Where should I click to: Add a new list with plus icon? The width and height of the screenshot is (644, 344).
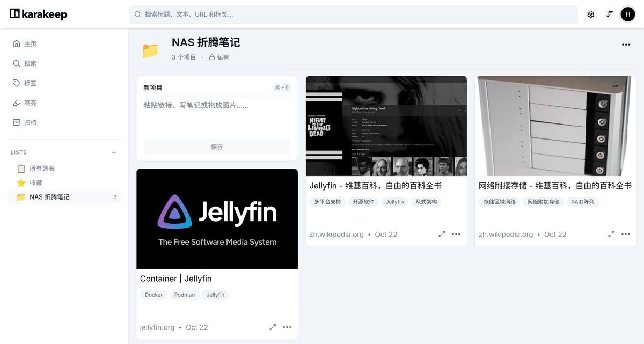click(114, 152)
